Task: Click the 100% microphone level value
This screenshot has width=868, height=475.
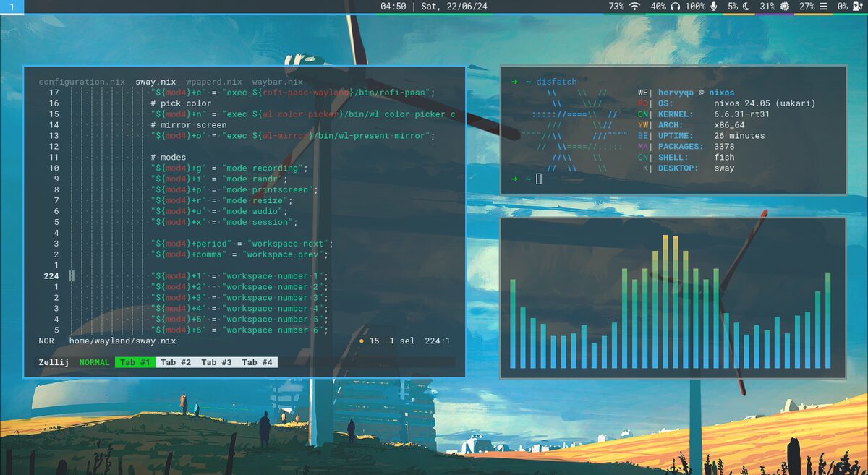Action: (695, 7)
